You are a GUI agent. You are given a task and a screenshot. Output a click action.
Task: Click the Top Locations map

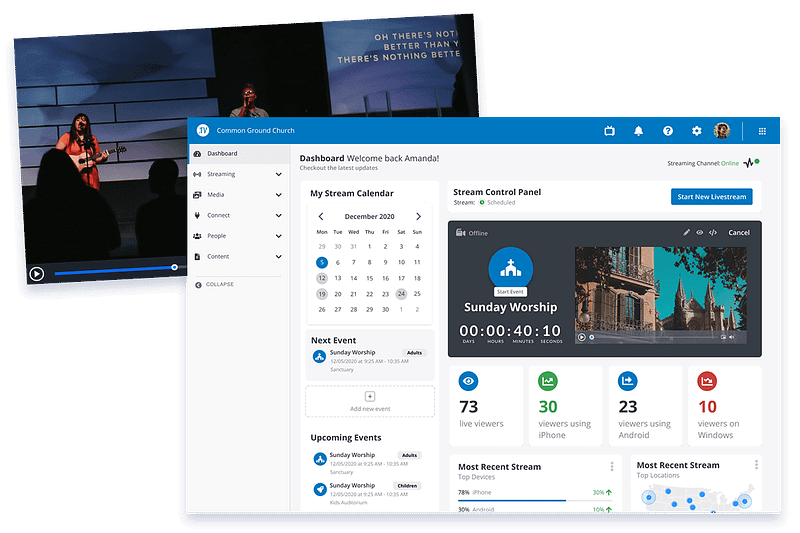click(x=696, y=496)
